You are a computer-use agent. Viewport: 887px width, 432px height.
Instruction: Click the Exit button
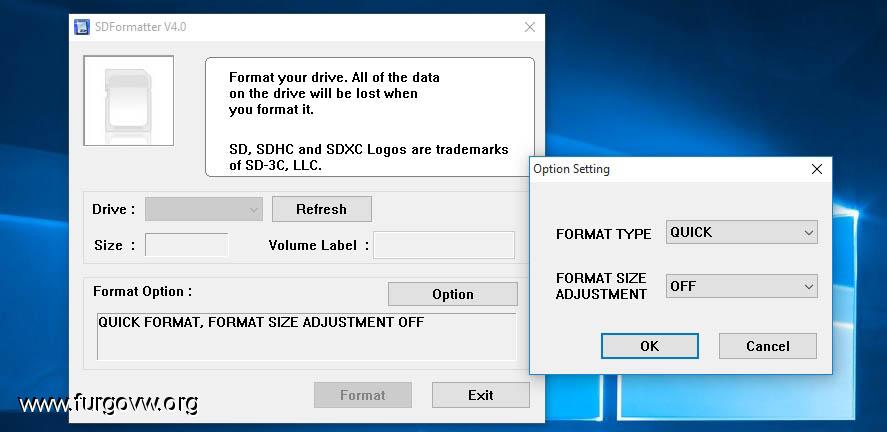[x=481, y=395]
